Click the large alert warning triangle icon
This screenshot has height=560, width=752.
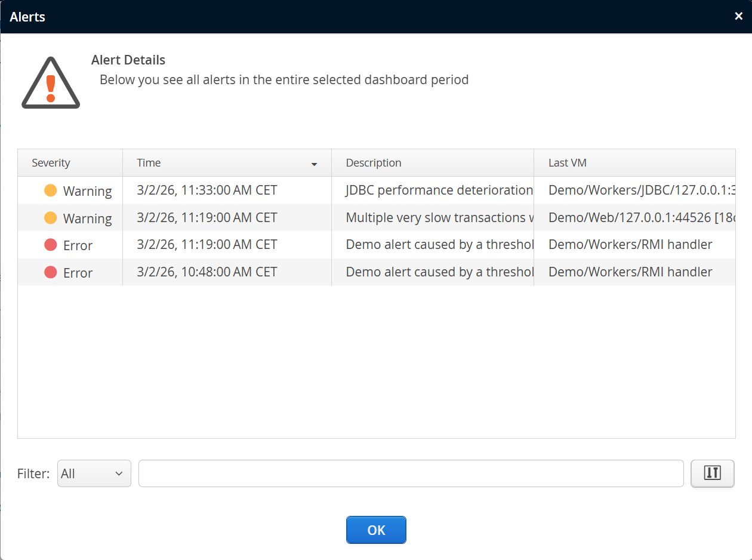(x=51, y=84)
